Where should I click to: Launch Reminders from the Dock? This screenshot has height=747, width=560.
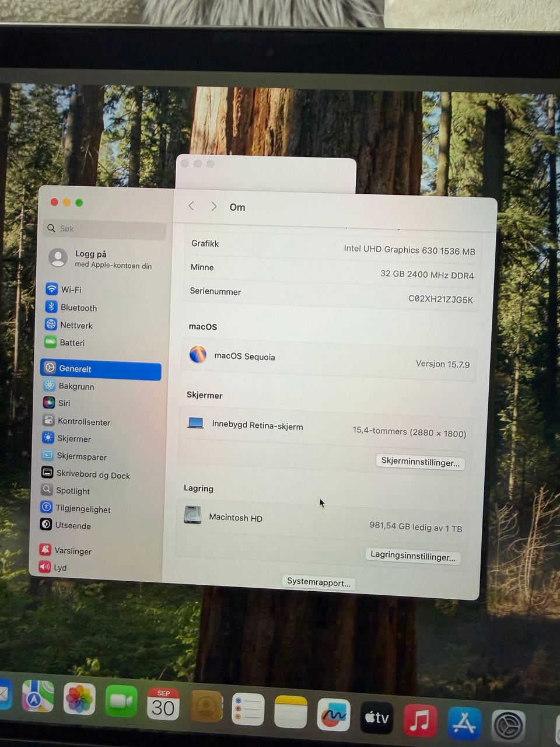(248, 709)
